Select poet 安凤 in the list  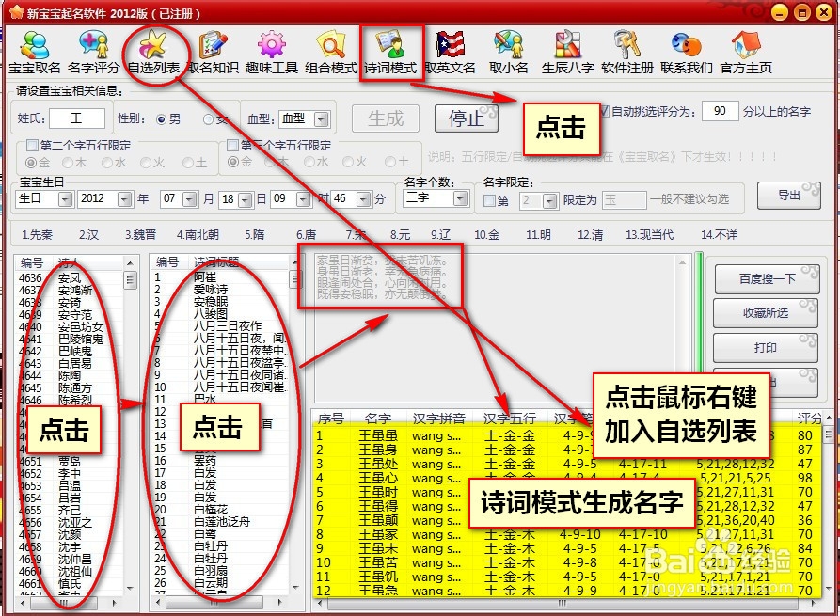tap(70, 278)
